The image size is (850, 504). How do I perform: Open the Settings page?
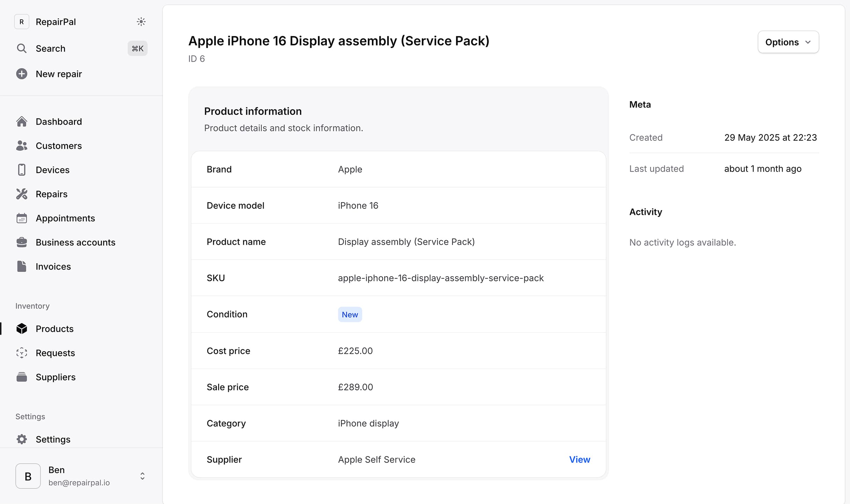[x=53, y=439]
